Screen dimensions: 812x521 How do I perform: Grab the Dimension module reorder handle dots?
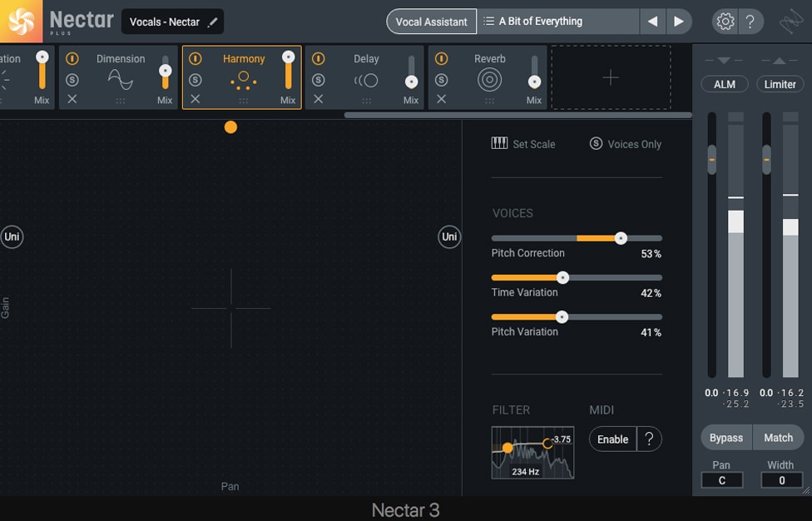120,101
